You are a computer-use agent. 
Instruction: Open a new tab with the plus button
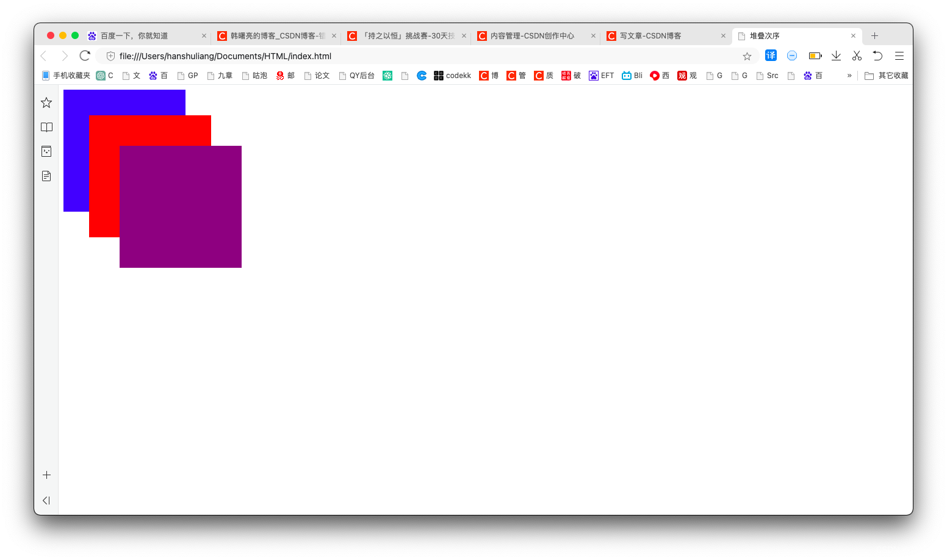pos(874,35)
